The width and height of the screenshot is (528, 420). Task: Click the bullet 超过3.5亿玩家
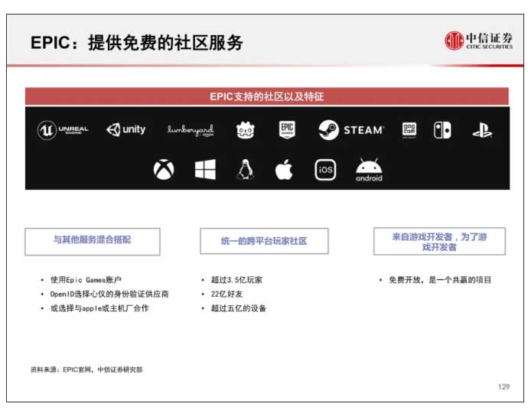[236, 280]
